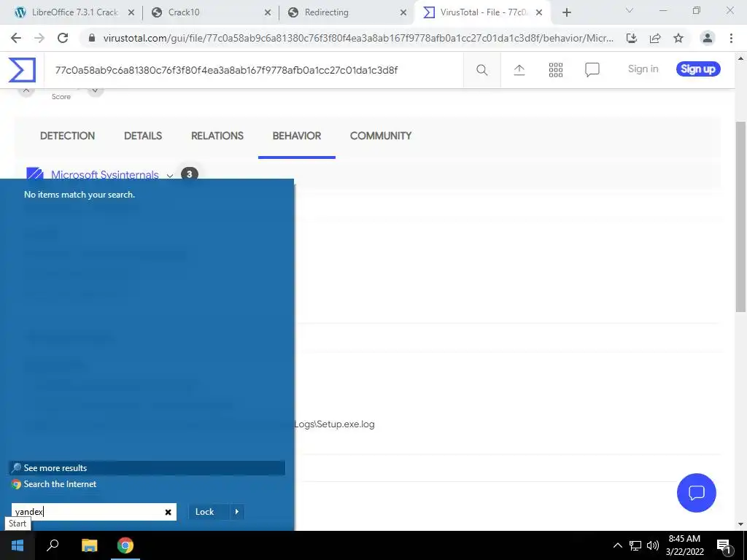Bookmark this page with the star icon
Viewport: 747px width, 560px height.
(678, 38)
